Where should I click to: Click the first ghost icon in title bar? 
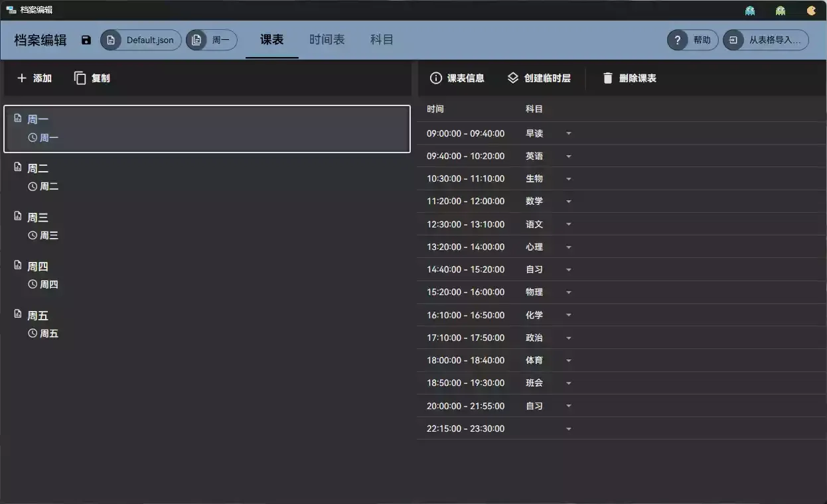coord(750,10)
